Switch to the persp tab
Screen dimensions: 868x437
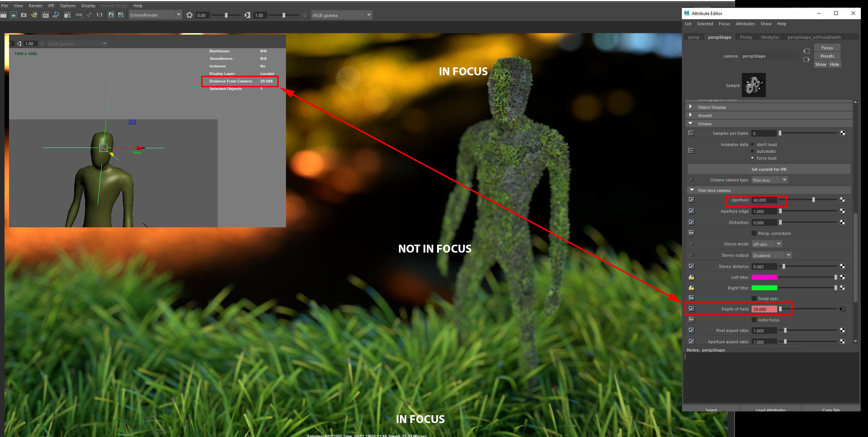(x=693, y=37)
